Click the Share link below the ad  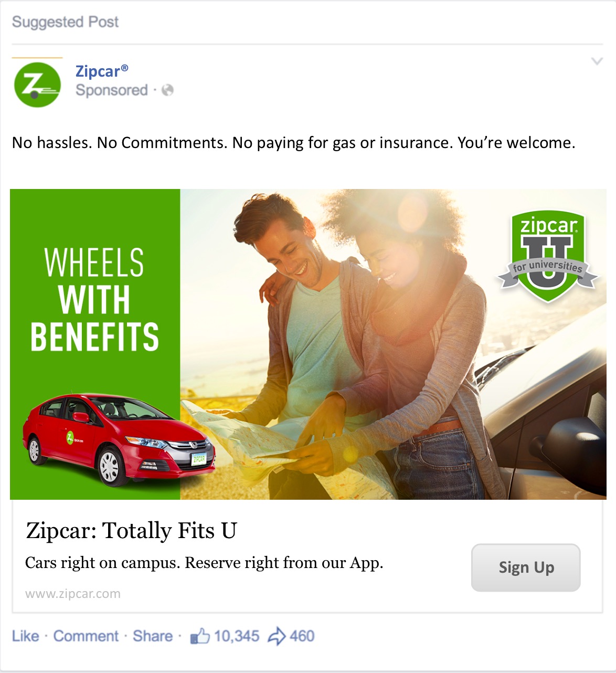(153, 636)
